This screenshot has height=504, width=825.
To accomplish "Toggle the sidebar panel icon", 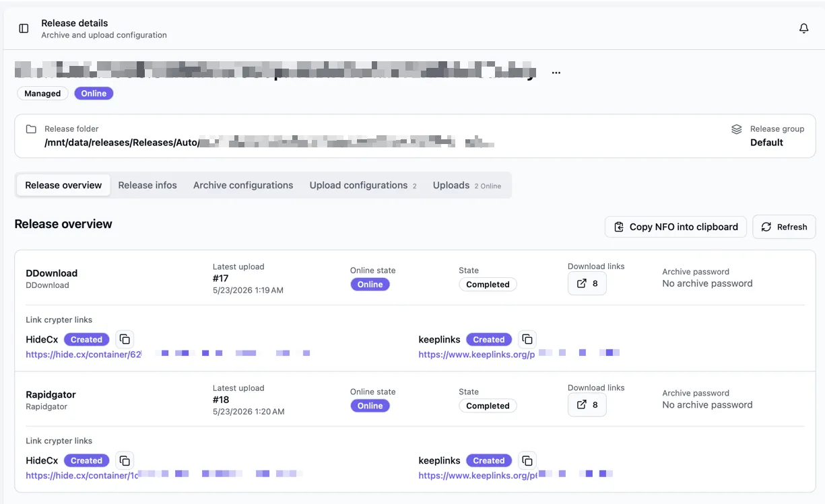I will [x=24, y=28].
